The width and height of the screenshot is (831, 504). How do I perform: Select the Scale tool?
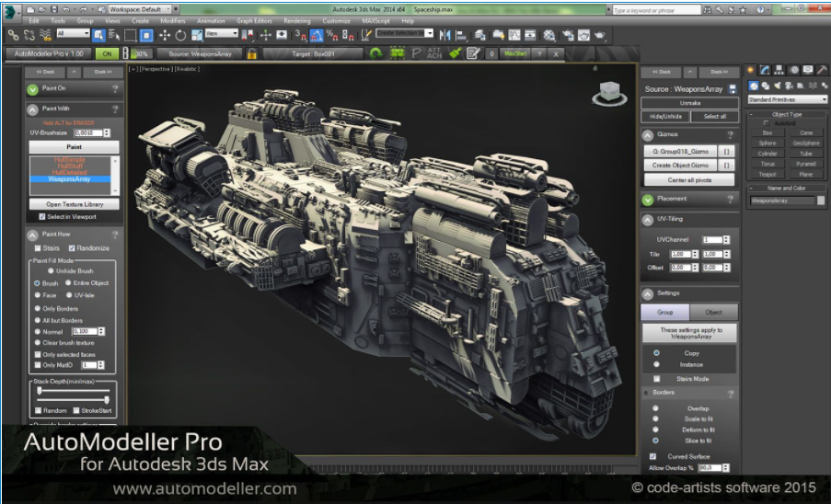click(x=197, y=35)
